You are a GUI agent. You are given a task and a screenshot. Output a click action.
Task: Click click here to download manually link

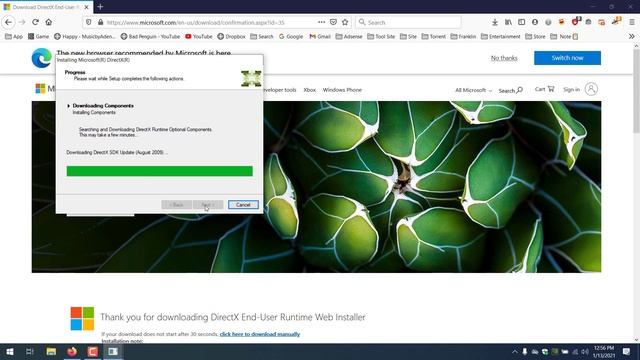pyautogui.click(x=260, y=334)
